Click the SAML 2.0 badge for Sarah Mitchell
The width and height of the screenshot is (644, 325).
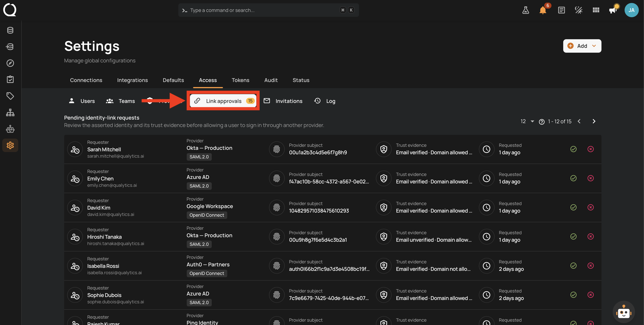pos(199,157)
